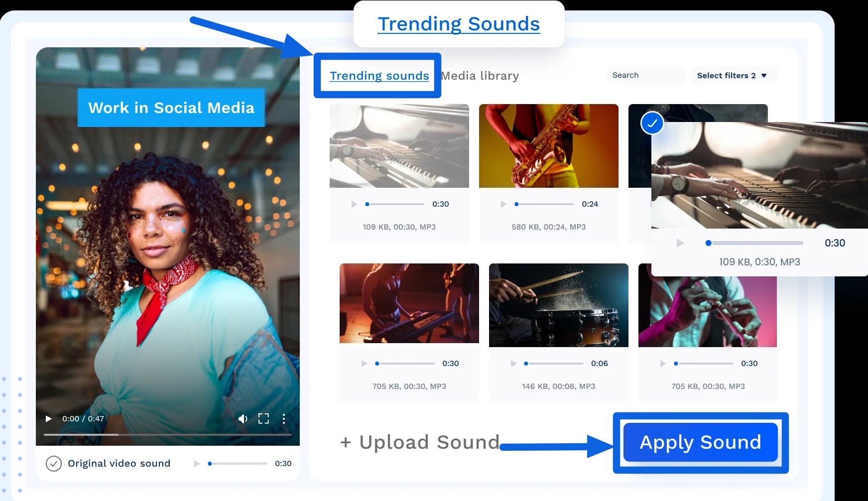
Task: Switch to the Trending sounds tab
Action: click(379, 76)
